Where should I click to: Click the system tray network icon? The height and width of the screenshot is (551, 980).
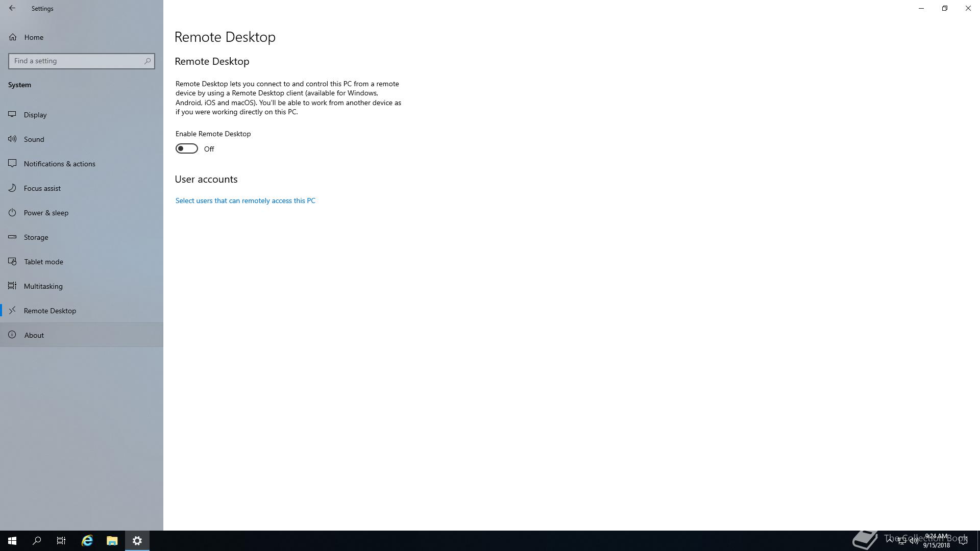click(902, 541)
